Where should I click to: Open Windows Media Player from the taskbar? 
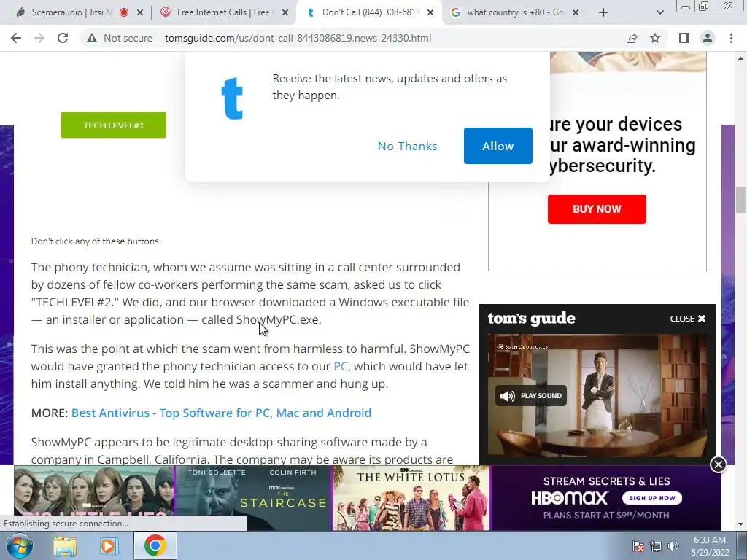109,546
